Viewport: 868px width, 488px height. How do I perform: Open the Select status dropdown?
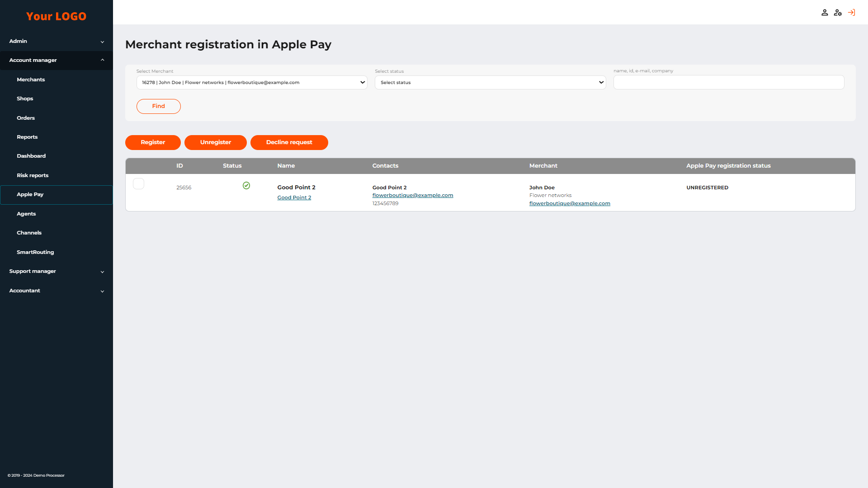[x=490, y=83]
